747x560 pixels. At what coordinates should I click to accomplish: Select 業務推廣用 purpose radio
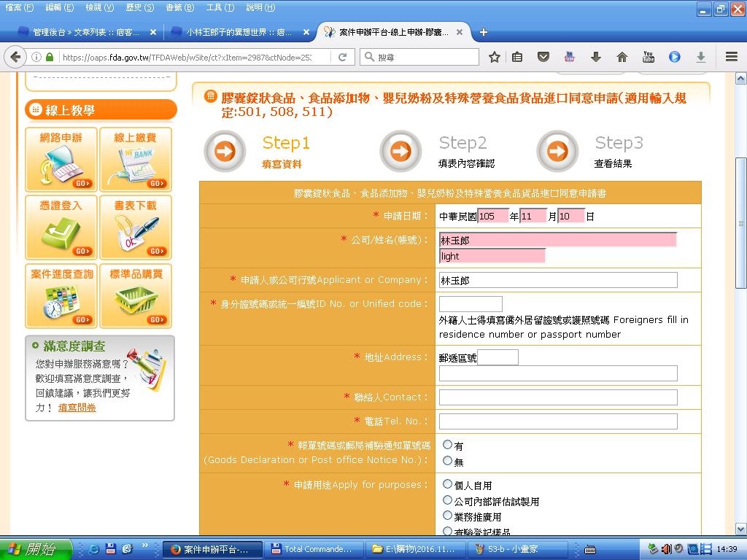447,516
